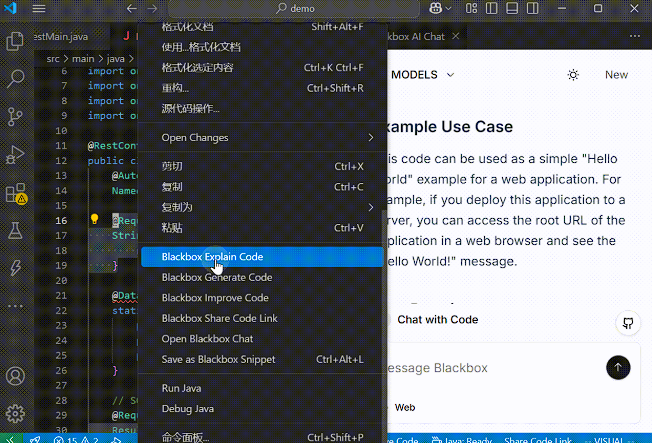The image size is (656, 443).
Task: Open the hamburger application menu
Action: (38, 8)
